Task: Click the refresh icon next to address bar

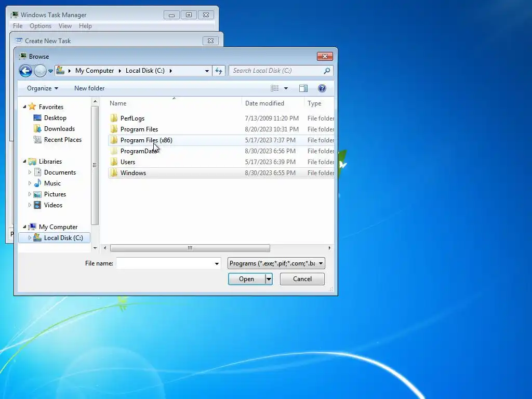Action: point(219,71)
